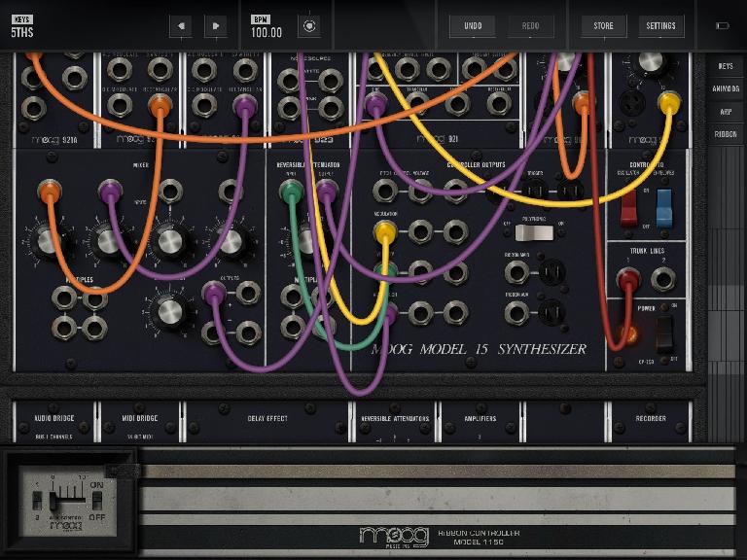Expand the Audio Bridge module
This screenshot has height=560, width=747.
(53, 422)
